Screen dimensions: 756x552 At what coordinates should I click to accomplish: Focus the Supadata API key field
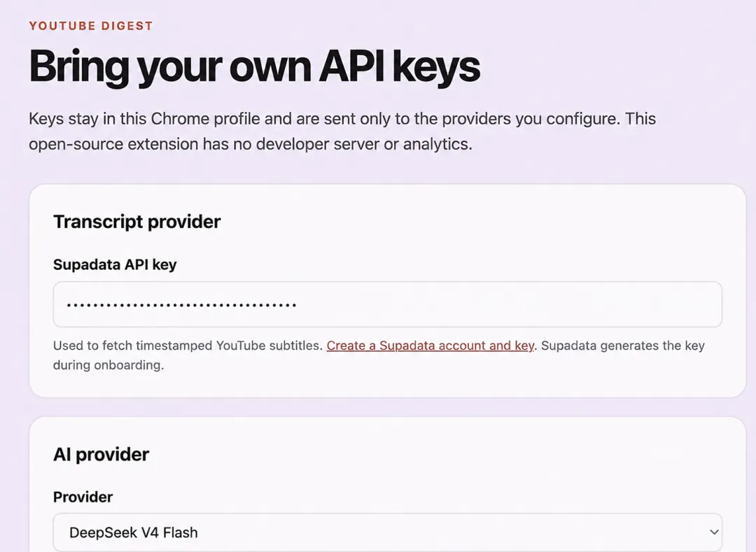pyautogui.click(x=388, y=304)
